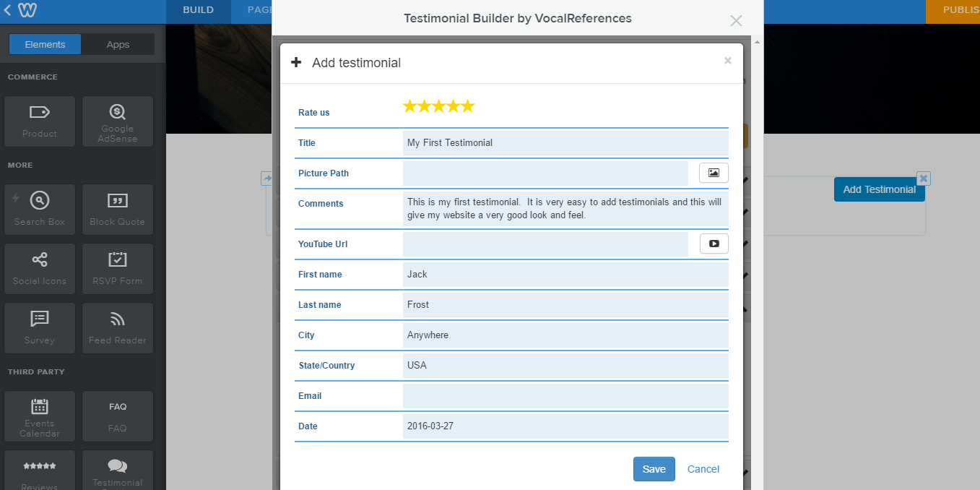The height and width of the screenshot is (490, 980).
Task: Focus the Email field
Action: coord(565,395)
